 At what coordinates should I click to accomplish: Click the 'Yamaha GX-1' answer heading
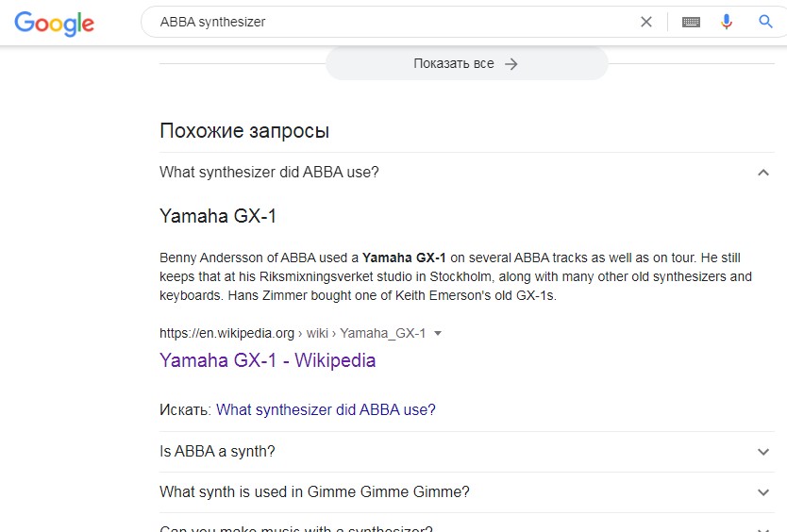click(x=218, y=216)
